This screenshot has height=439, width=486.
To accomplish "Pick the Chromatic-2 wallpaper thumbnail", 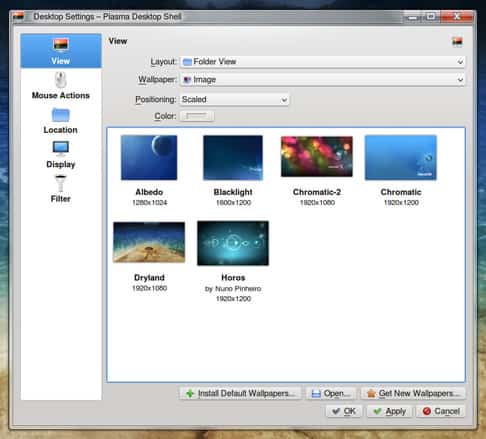I will point(317,156).
